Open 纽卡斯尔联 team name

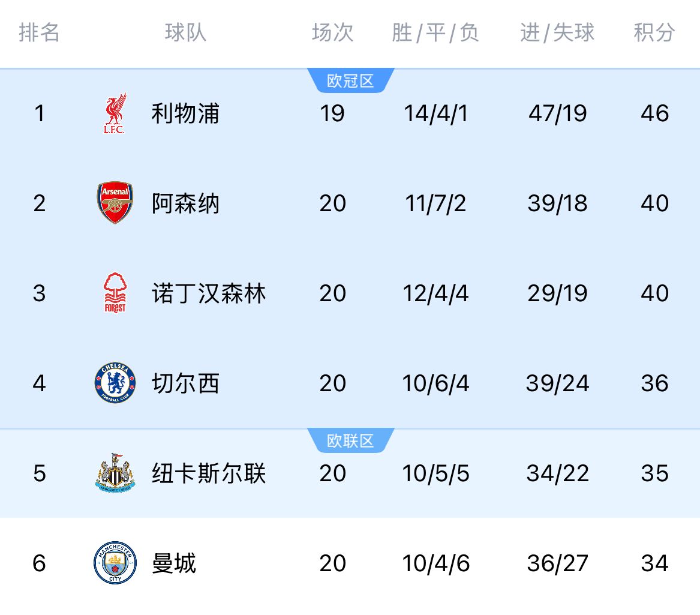(208, 473)
